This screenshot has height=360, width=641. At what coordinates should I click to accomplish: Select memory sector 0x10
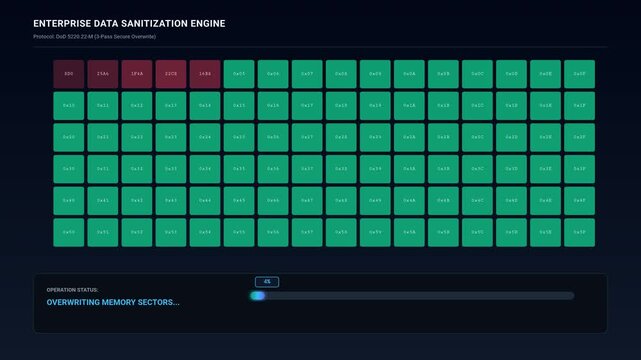(69, 106)
